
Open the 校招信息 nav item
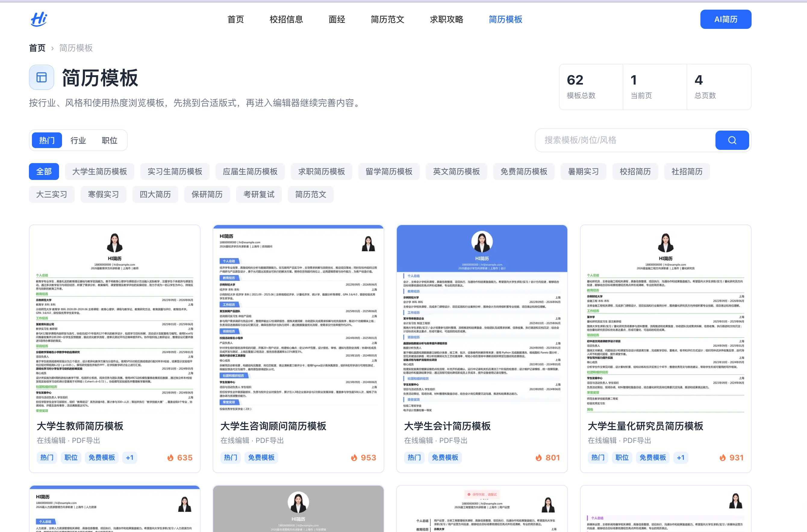pos(286,19)
